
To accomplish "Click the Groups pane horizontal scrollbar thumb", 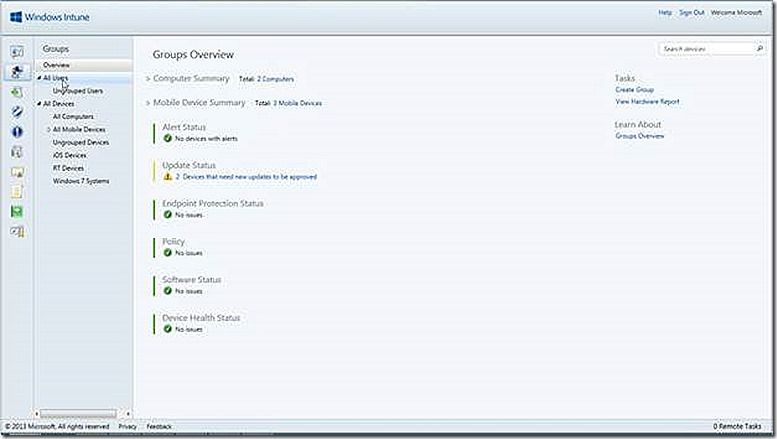I will tap(78, 413).
